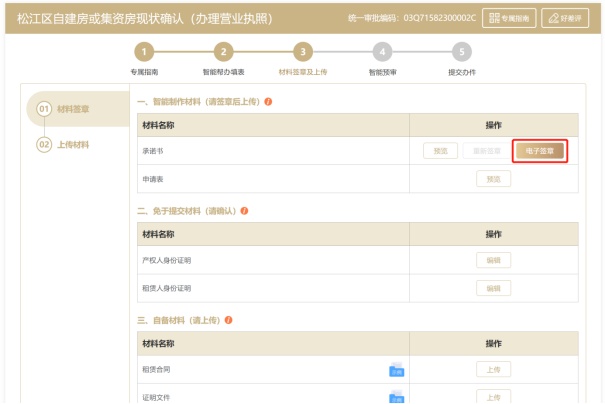The image size is (605, 404).
Task: Click the info icon beside 免于提交材料 heading
Action: pos(245,211)
